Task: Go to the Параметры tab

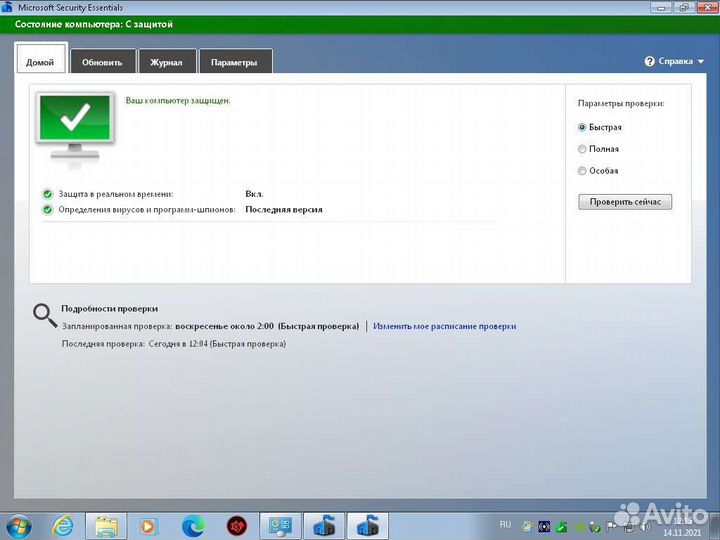Action: click(235, 62)
